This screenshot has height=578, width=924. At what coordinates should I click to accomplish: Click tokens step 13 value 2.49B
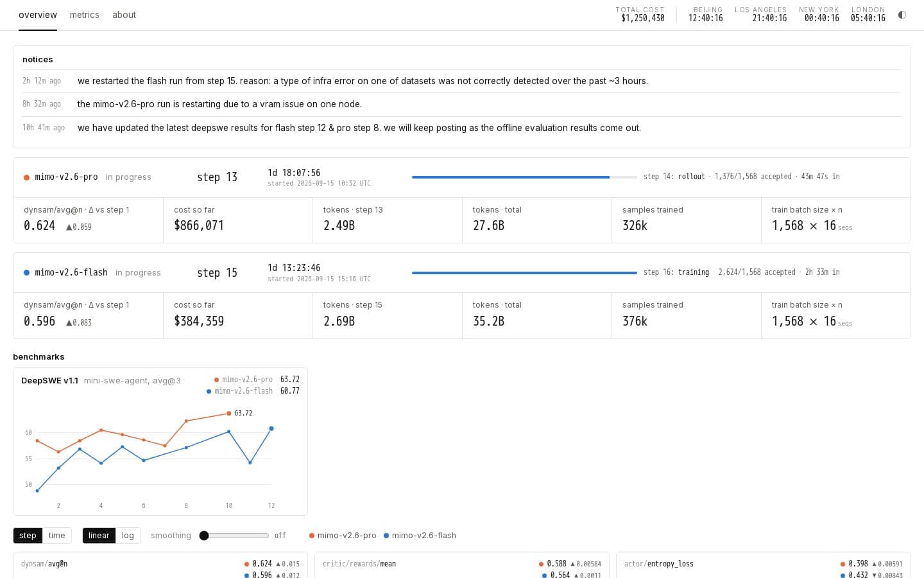(339, 225)
